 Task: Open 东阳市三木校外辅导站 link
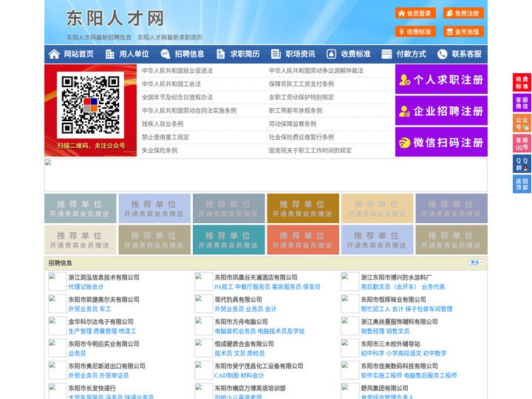(x=391, y=344)
